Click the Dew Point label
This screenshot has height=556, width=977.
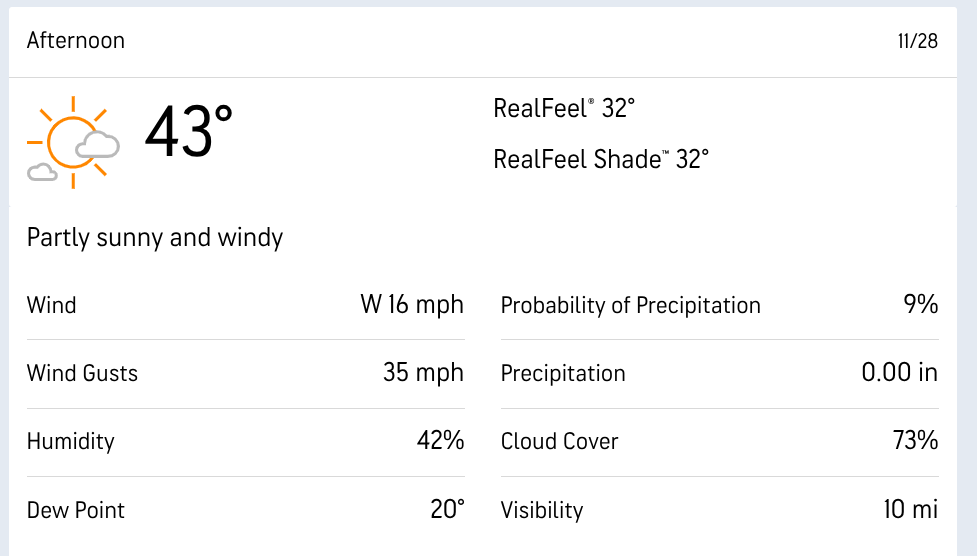point(76,510)
